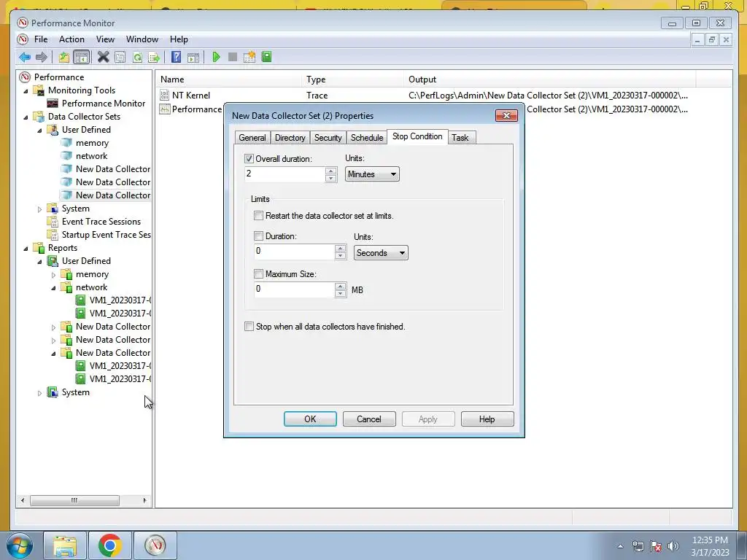
Task: Click the Name column header
Action: [230, 79]
